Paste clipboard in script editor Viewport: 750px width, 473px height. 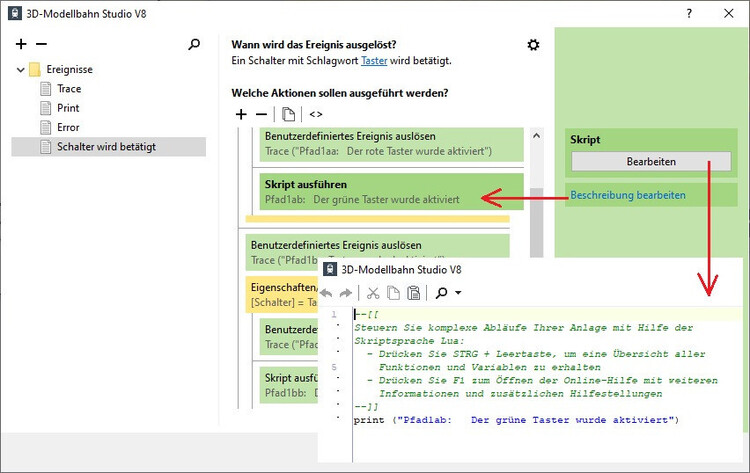[414, 293]
